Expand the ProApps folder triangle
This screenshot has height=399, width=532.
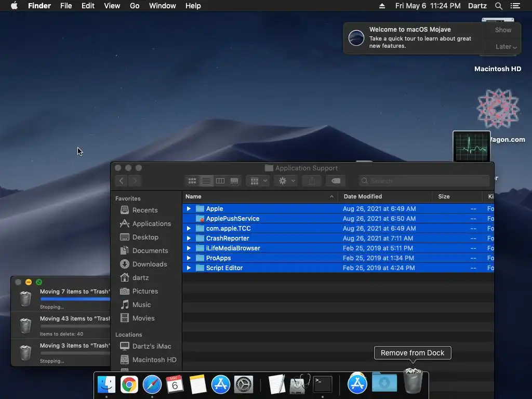(x=189, y=258)
